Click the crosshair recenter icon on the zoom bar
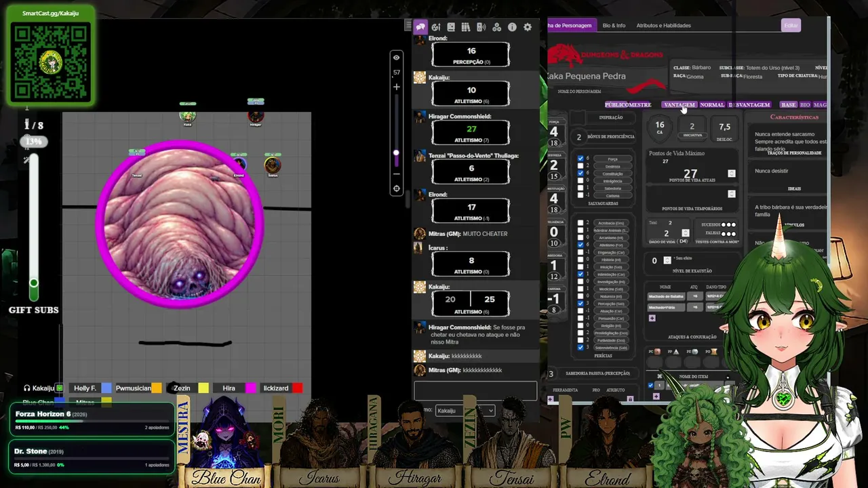 pyautogui.click(x=397, y=189)
